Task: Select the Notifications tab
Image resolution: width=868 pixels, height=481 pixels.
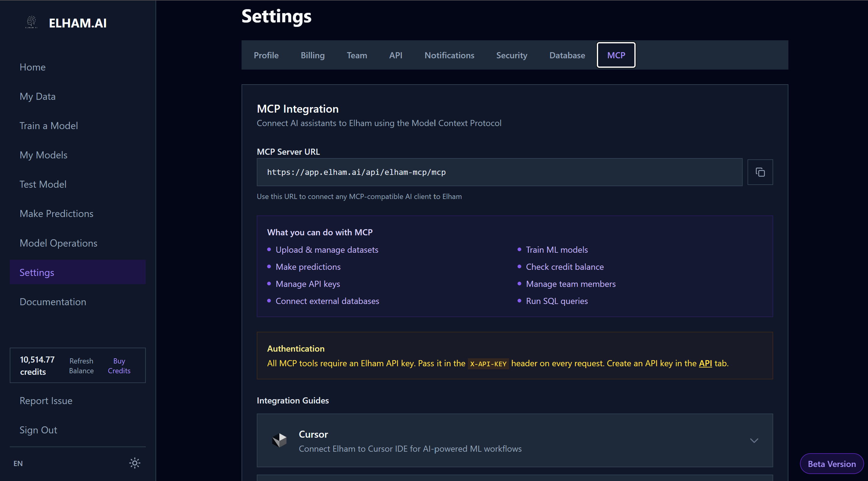Action: click(449, 55)
